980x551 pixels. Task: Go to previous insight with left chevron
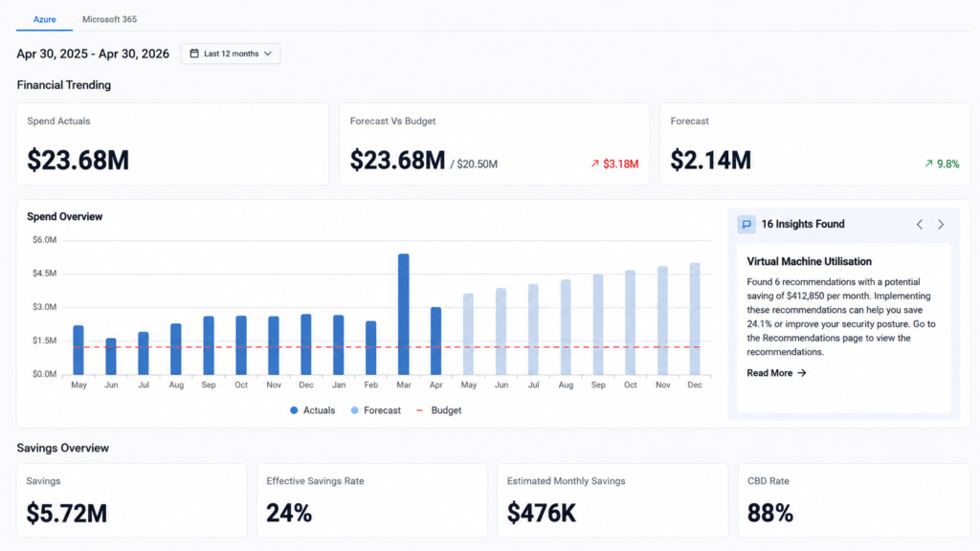[x=920, y=224]
